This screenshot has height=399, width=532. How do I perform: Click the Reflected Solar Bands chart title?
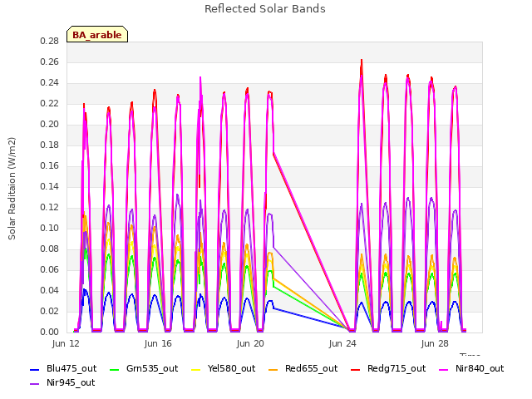tap(265, 9)
